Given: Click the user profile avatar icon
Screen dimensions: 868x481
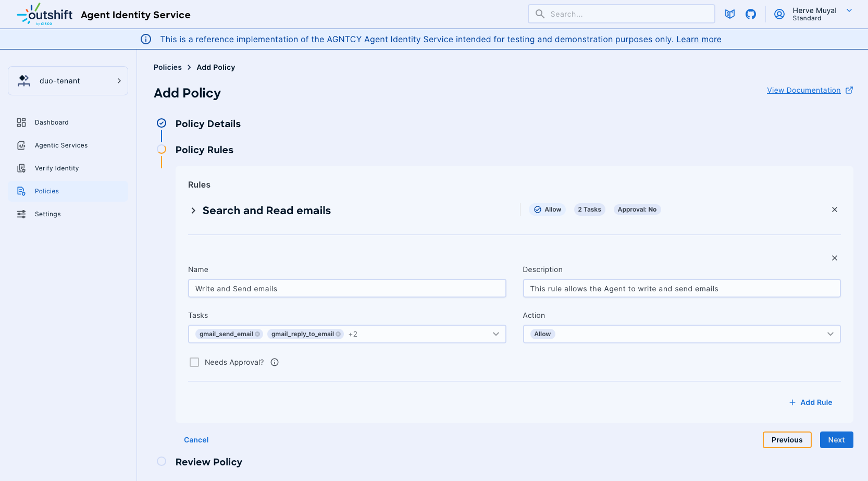Looking at the screenshot, I should (x=779, y=14).
